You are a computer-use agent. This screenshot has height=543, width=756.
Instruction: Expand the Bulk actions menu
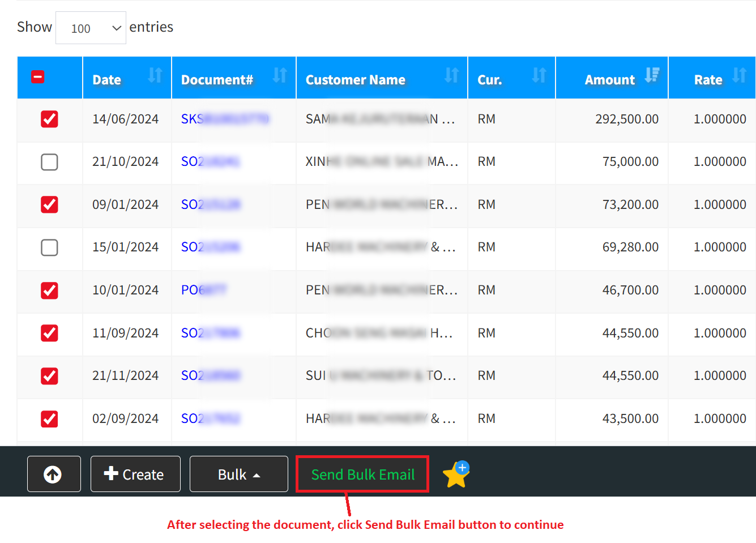pyautogui.click(x=238, y=474)
